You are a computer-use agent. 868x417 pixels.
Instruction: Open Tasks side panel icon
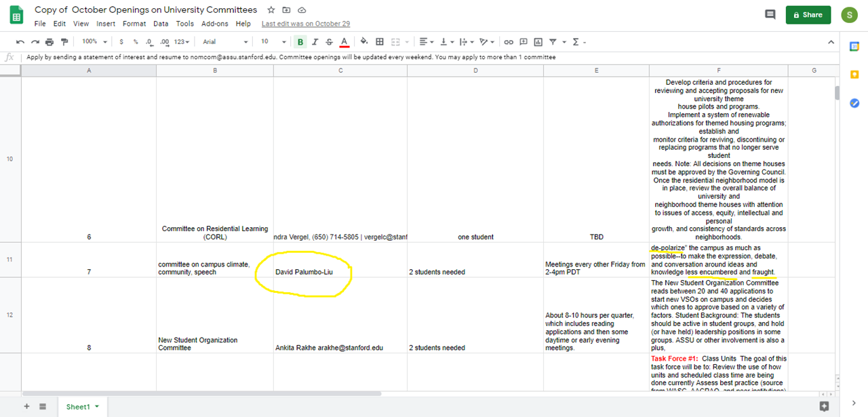(x=854, y=103)
